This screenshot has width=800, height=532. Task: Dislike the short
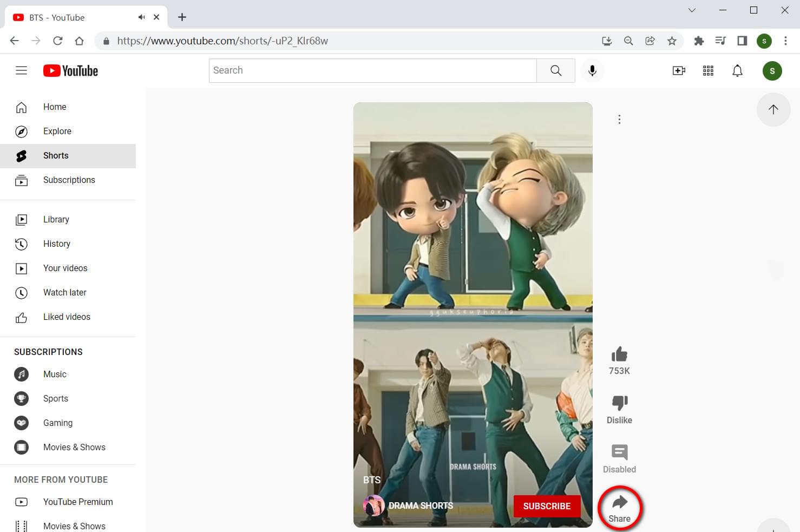[619, 403]
